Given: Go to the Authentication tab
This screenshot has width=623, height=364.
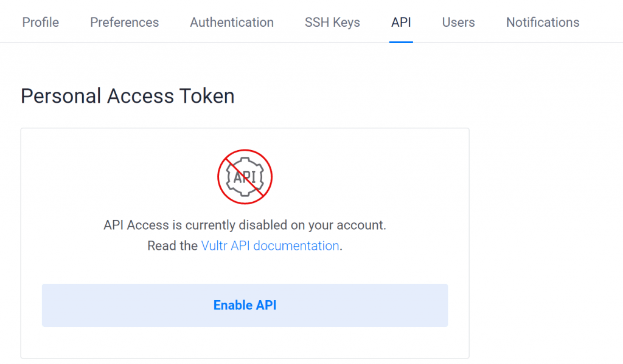Looking at the screenshot, I should pos(231,22).
